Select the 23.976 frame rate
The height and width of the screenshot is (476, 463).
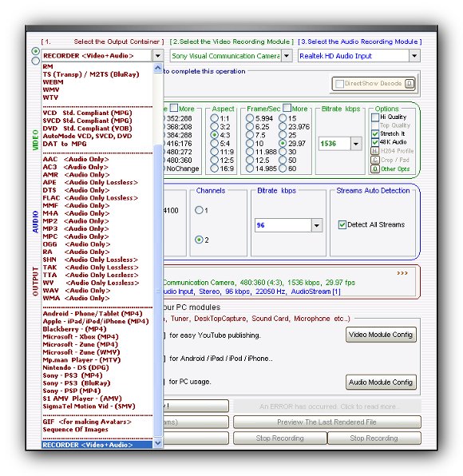283,127
